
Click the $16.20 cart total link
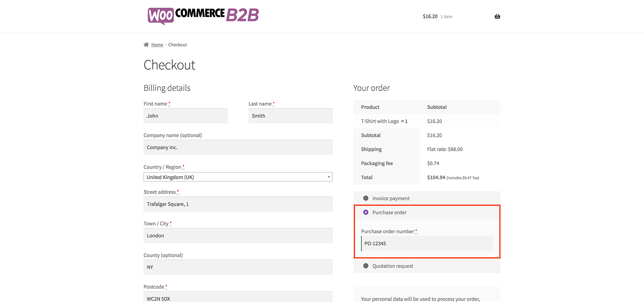[430, 16]
